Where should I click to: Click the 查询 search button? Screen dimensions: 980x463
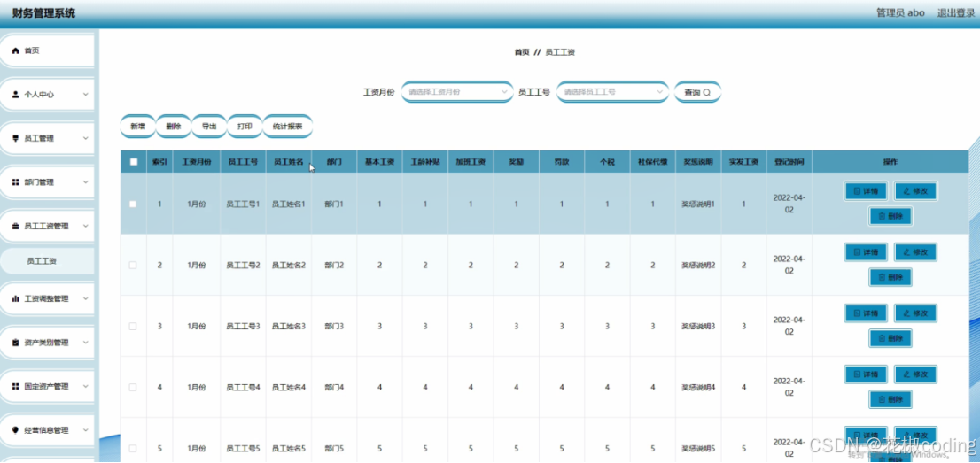(x=697, y=92)
